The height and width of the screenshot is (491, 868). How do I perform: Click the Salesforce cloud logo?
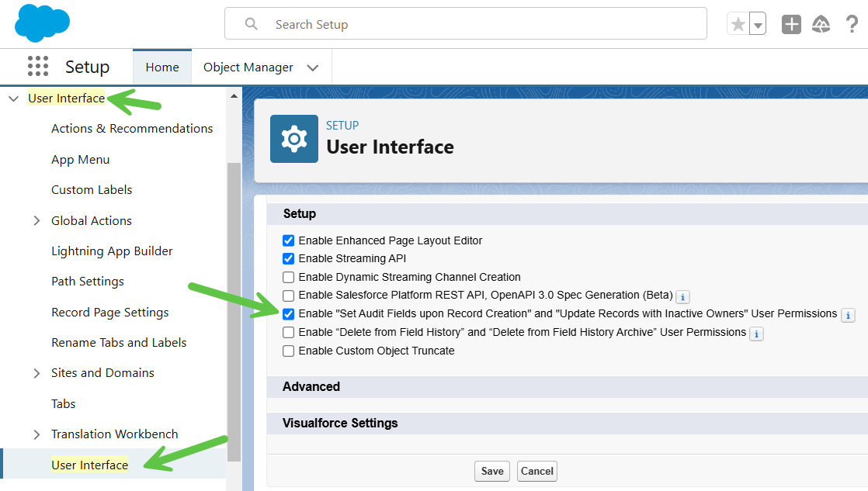point(42,23)
